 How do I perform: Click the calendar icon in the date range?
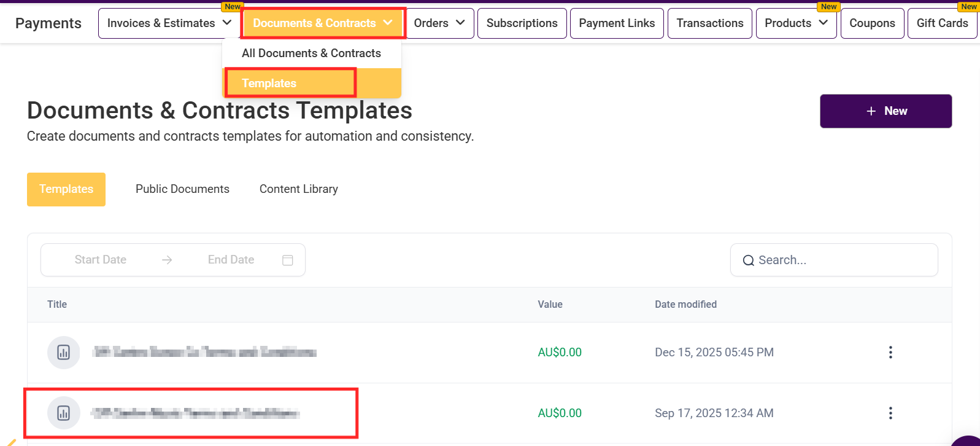tap(287, 260)
